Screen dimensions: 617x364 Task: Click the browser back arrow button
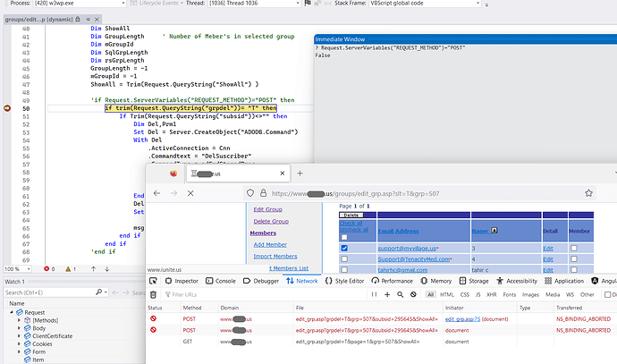pyautogui.click(x=157, y=193)
